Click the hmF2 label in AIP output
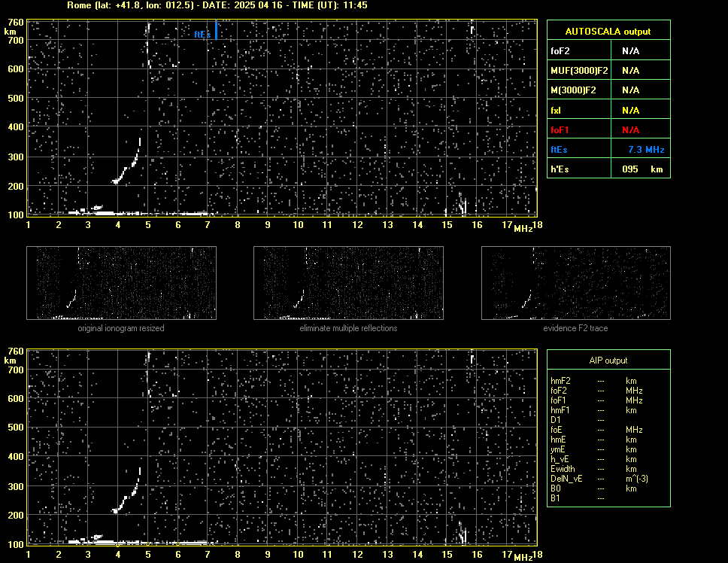The height and width of the screenshot is (563, 728). (560, 381)
